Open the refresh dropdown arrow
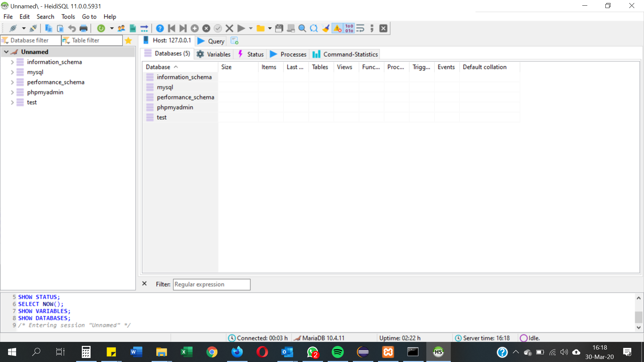The height and width of the screenshot is (362, 644). tap(112, 28)
